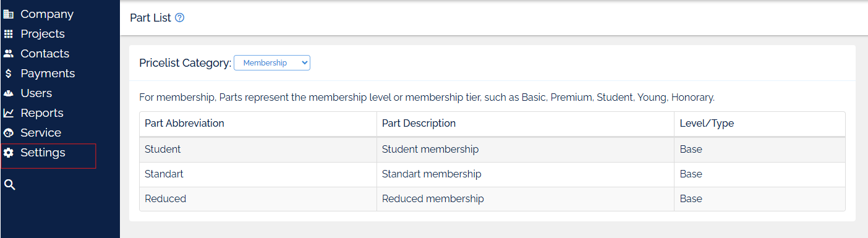Click the Contacts people icon
Viewport: 868px width, 238px height.
point(9,54)
